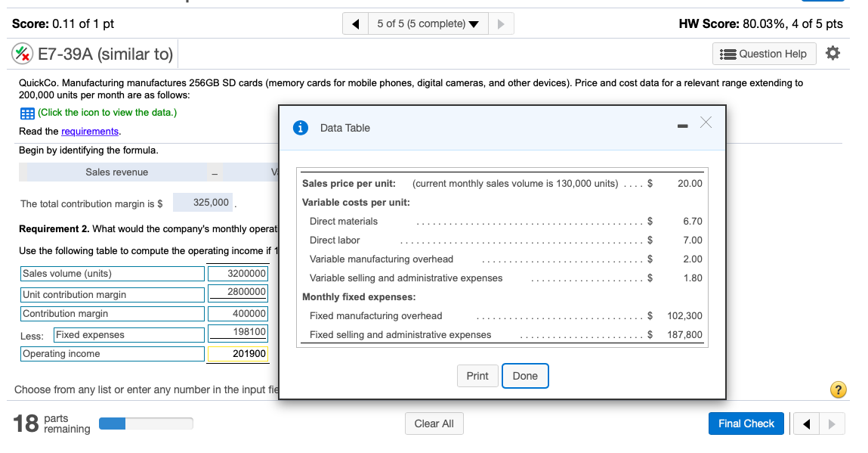Click the Operating income label field
This screenshot has width=868, height=453.
(x=113, y=354)
